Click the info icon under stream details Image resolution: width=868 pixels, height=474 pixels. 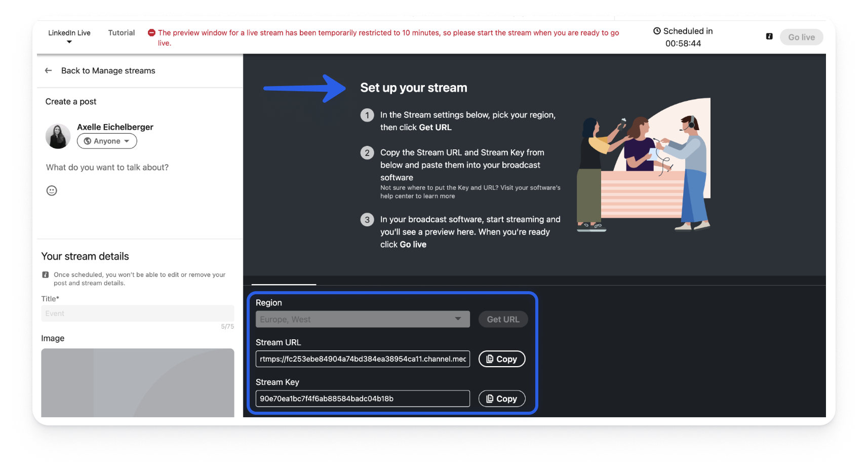tap(46, 274)
